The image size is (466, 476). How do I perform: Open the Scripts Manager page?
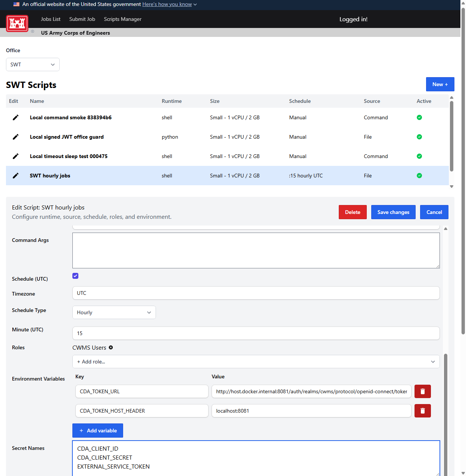pyautogui.click(x=123, y=19)
